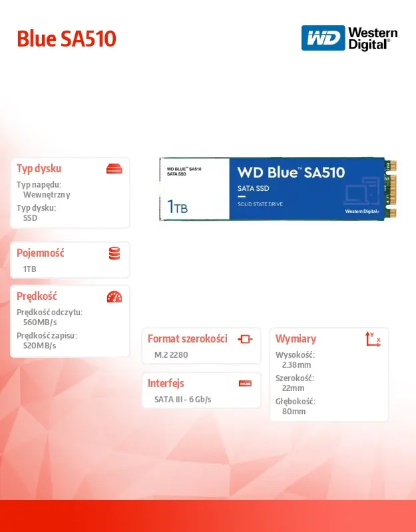
Task: Click the Typ dysku heading
Action: [39, 168]
